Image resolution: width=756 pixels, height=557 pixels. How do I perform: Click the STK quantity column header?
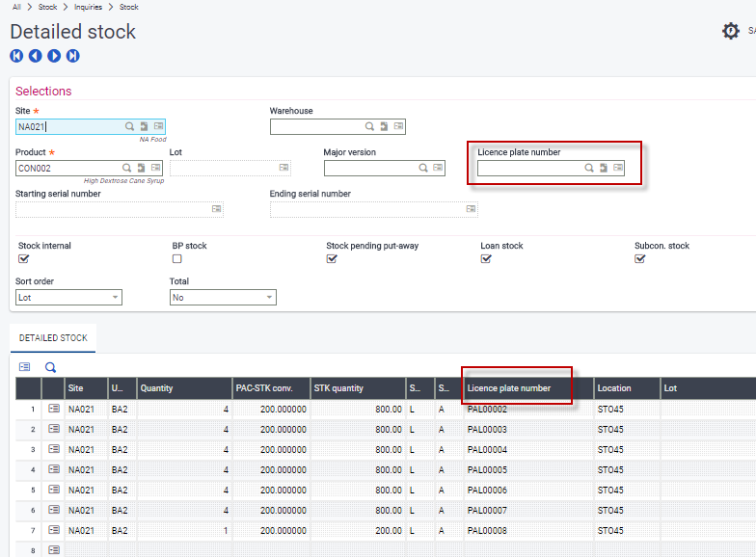click(359, 388)
